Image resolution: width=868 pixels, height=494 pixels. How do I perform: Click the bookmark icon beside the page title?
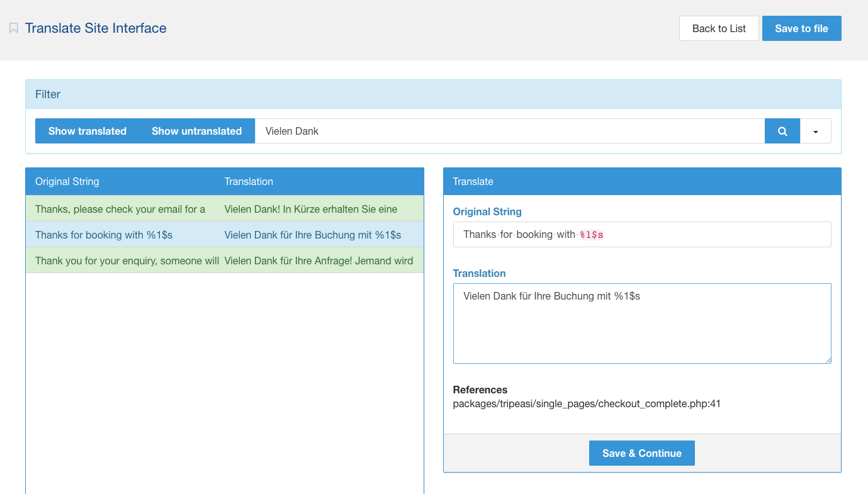click(x=14, y=28)
